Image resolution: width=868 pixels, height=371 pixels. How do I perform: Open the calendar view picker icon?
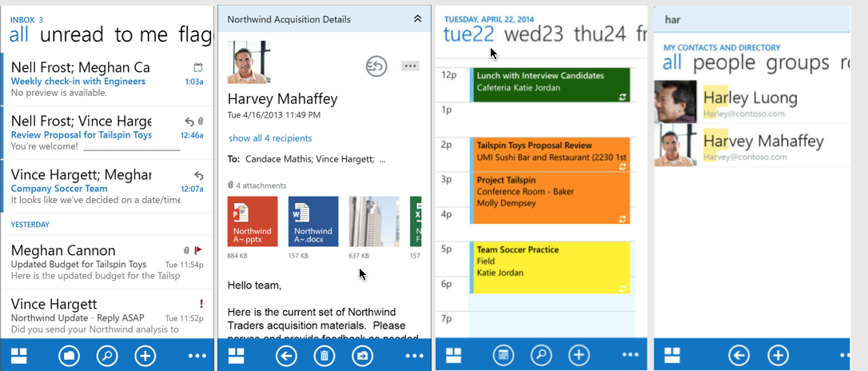[x=504, y=355]
